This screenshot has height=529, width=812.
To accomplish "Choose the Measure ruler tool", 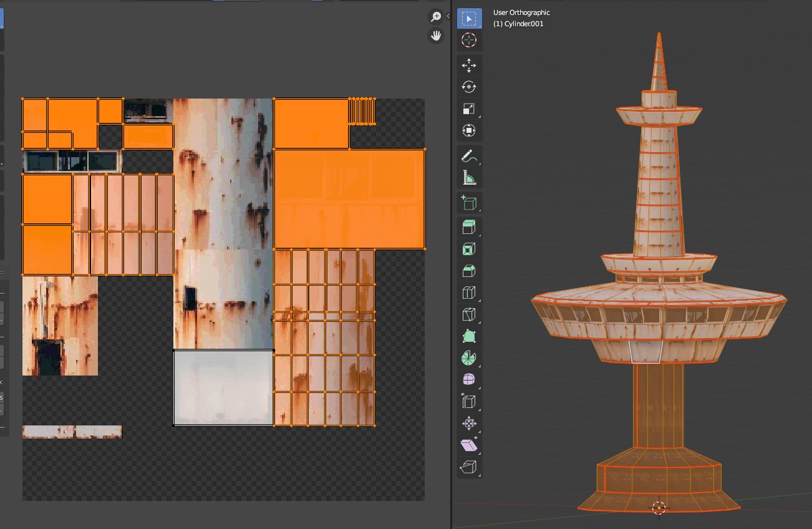I will pyautogui.click(x=469, y=178).
